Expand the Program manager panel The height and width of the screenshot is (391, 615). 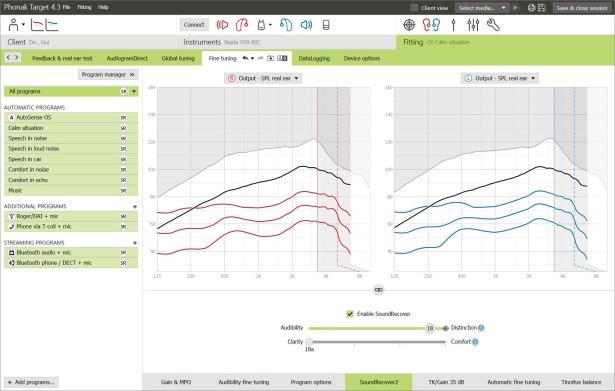click(108, 75)
